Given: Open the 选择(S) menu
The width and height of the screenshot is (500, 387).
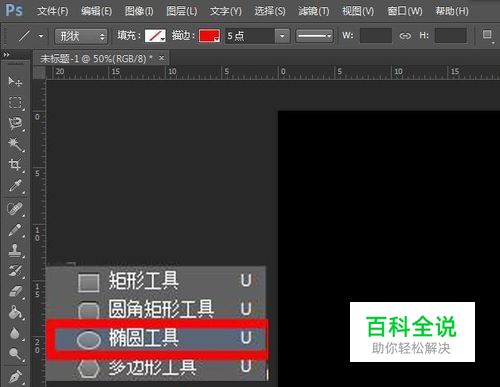Looking at the screenshot, I should point(270,12).
